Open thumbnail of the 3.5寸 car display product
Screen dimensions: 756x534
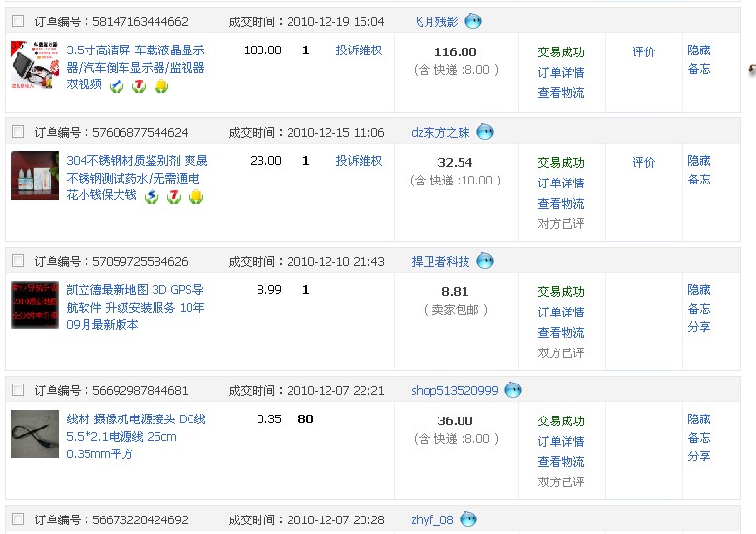coord(35,65)
